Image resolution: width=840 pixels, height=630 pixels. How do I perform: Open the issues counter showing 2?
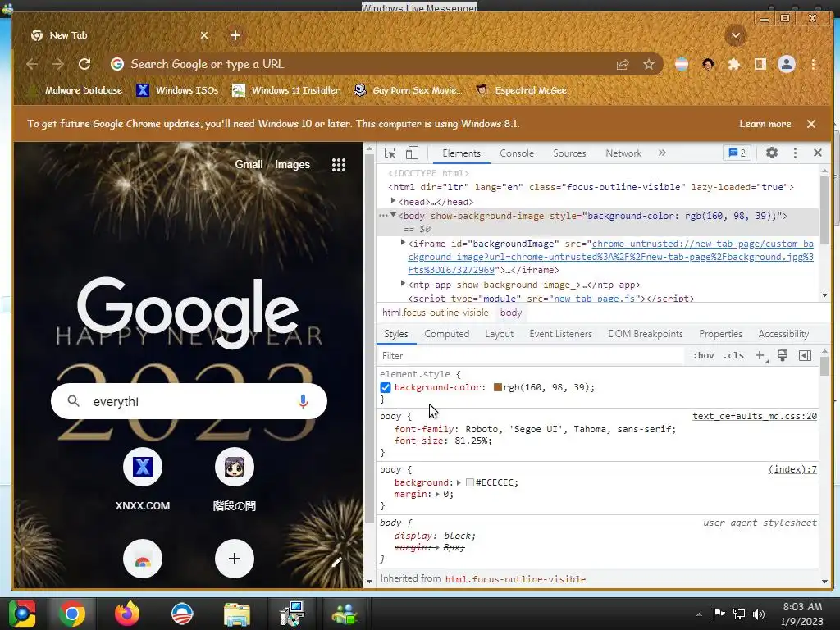(x=737, y=153)
